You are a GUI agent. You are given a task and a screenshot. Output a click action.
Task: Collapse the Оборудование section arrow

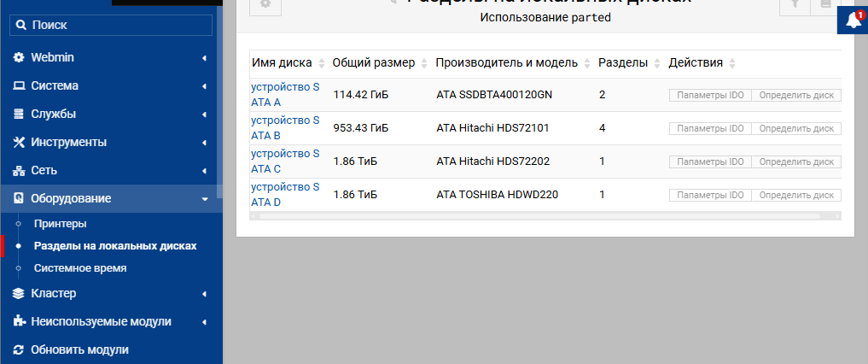tap(204, 199)
